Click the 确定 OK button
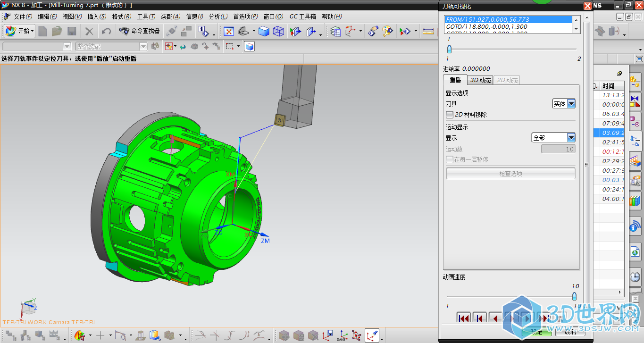 point(537,331)
